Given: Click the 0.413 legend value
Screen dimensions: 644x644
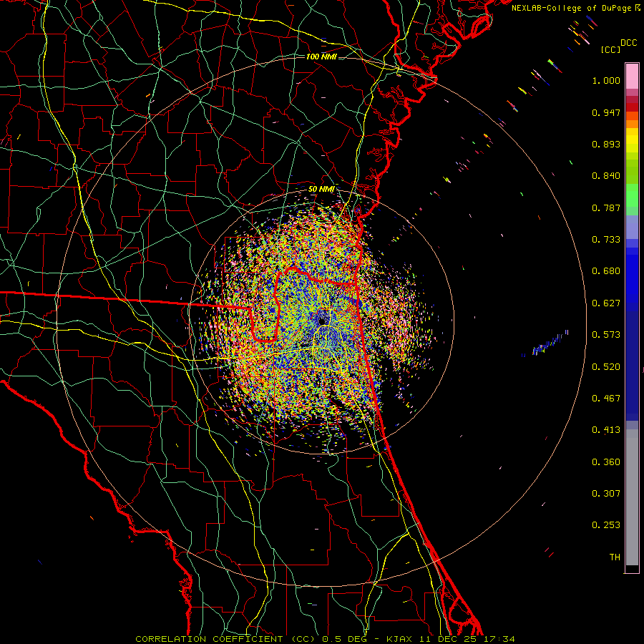Looking at the screenshot, I should tap(606, 430).
